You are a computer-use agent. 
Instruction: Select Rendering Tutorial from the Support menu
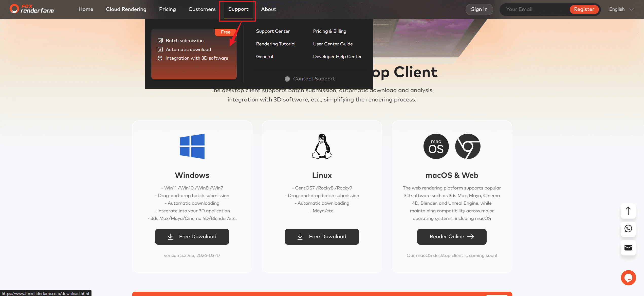click(x=275, y=44)
